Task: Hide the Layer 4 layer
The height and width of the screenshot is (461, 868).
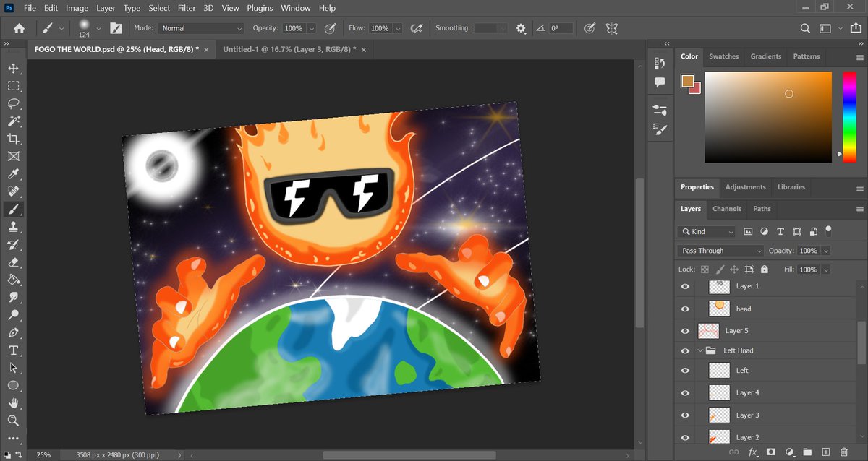Action: pyautogui.click(x=685, y=393)
